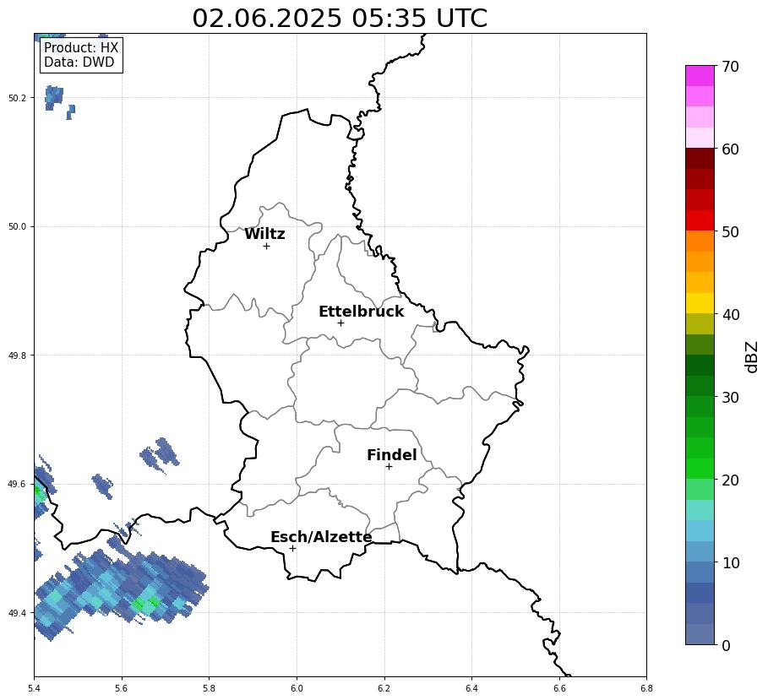Click the cross marker below Ettelbruck

point(340,323)
